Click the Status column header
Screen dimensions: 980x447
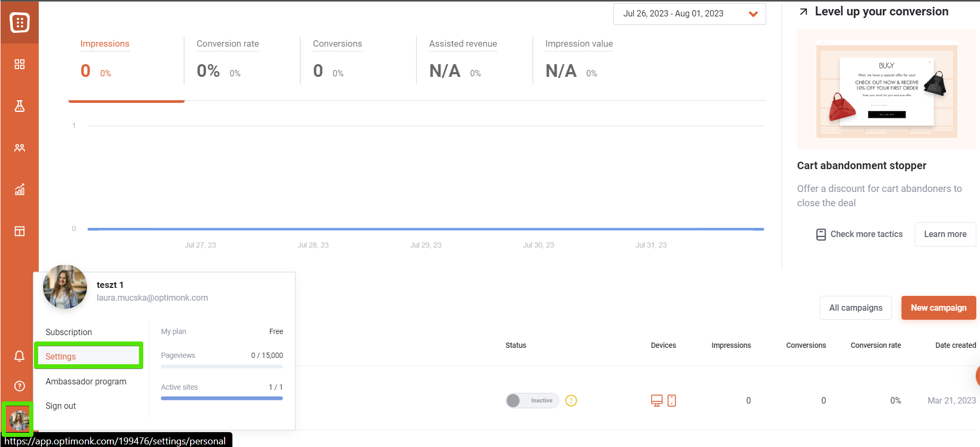[516, 345]
